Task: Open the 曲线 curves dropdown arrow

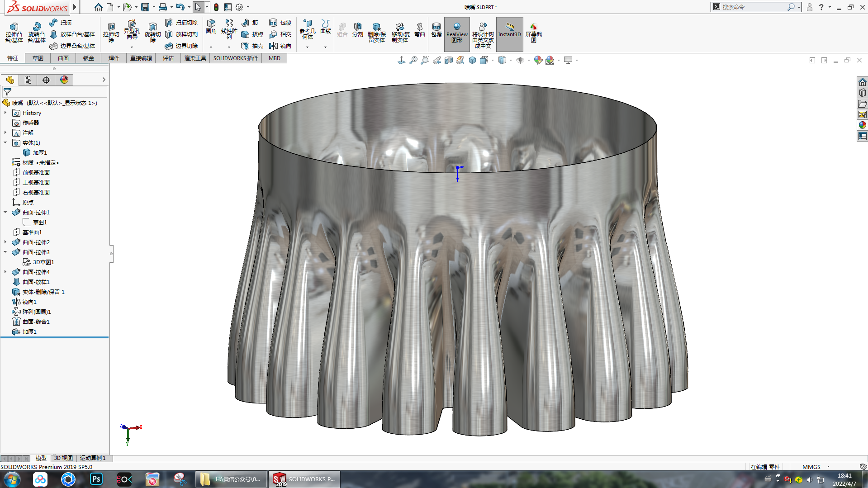Action: (x=325, y=47)
